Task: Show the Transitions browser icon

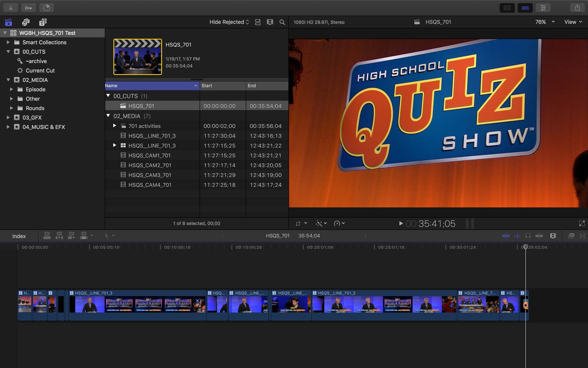Action: (x=582, y=236)
